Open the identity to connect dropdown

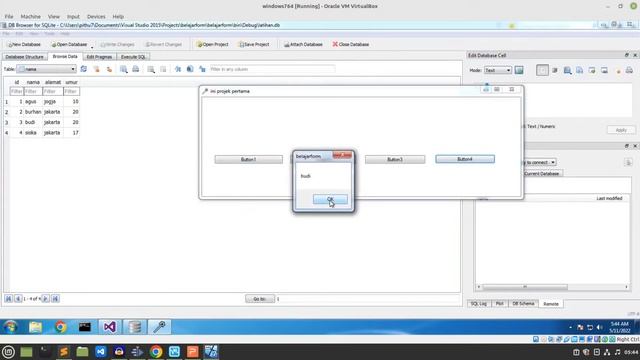(540, 162)
